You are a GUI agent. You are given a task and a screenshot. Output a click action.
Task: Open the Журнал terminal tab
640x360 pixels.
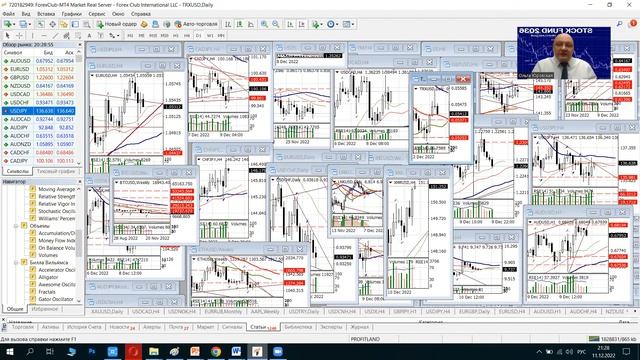pos(360,327)
